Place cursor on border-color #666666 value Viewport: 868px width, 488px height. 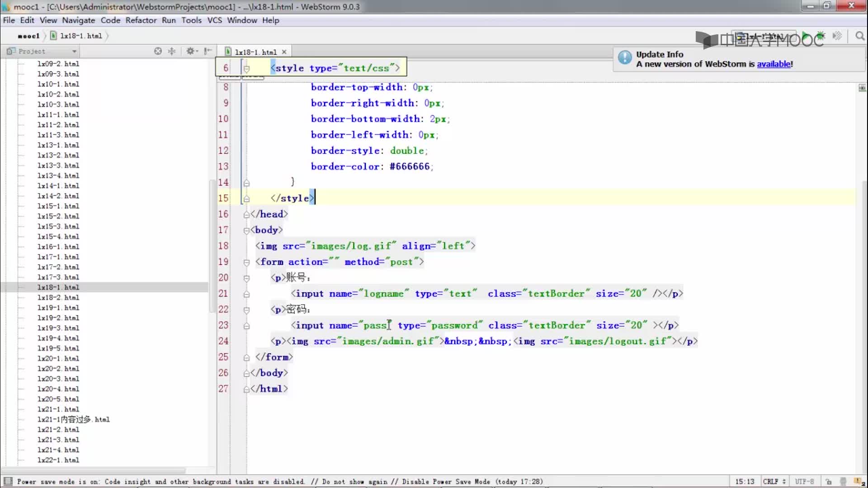click(x=409, y=167)
